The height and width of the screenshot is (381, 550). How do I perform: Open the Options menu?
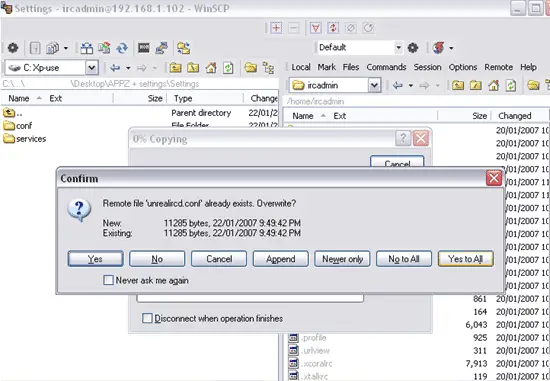463,67
